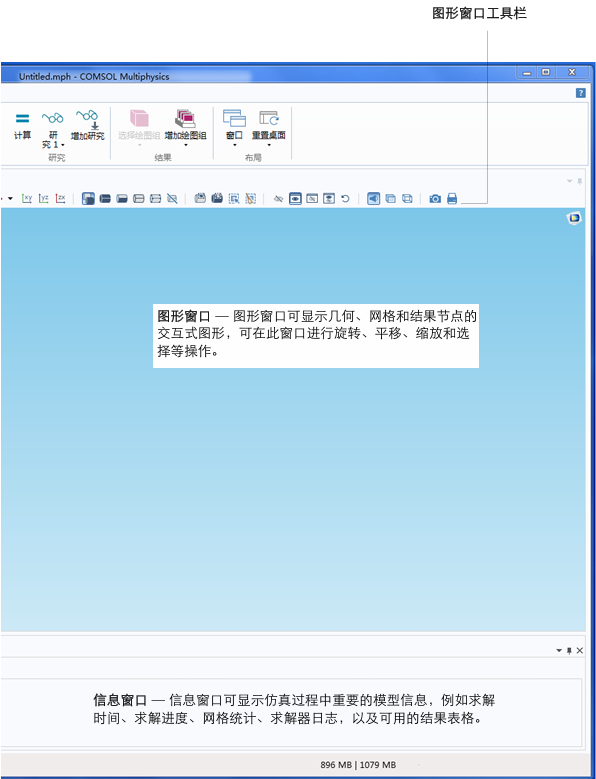Toggle the highlighted scene light icon
The height and width of the screenshot is (779, 596).
click(373, 199)
